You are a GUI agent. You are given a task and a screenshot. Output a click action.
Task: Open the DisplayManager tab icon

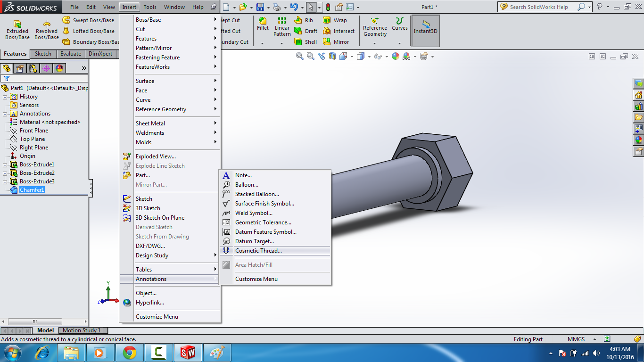(59, 68)
